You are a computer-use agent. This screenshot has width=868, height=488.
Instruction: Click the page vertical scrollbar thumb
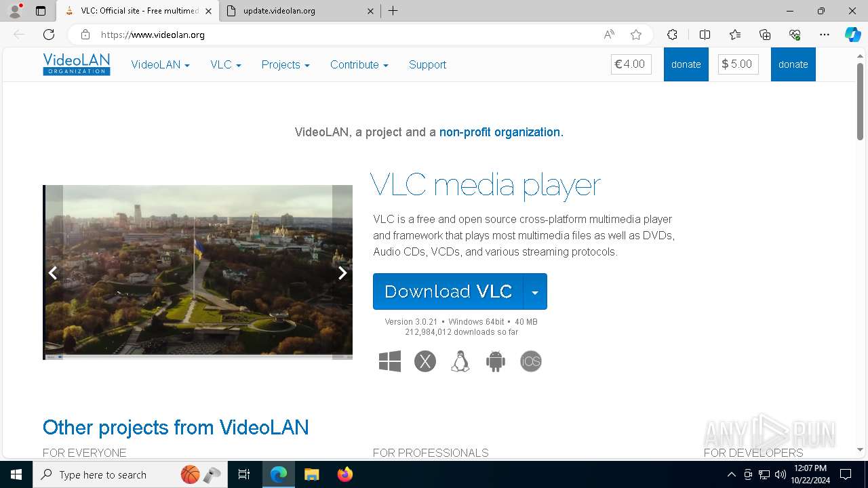click(x=860, y=102)
